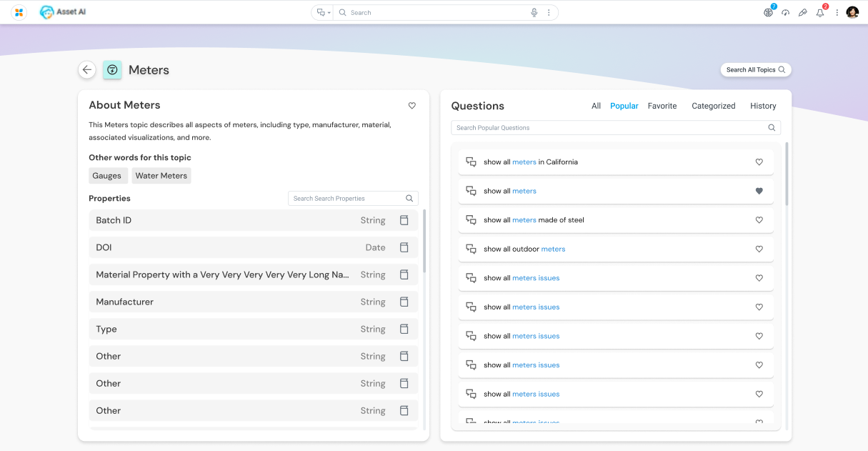The image size is (868, 451).
Task: Click the 'Water Meters' synonym chip
Action: 161,176
